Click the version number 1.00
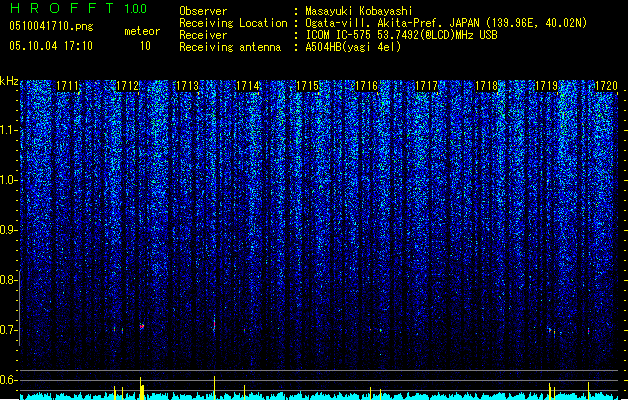Image resolution: width=629 pixels, height=400 pixels. 135,8
